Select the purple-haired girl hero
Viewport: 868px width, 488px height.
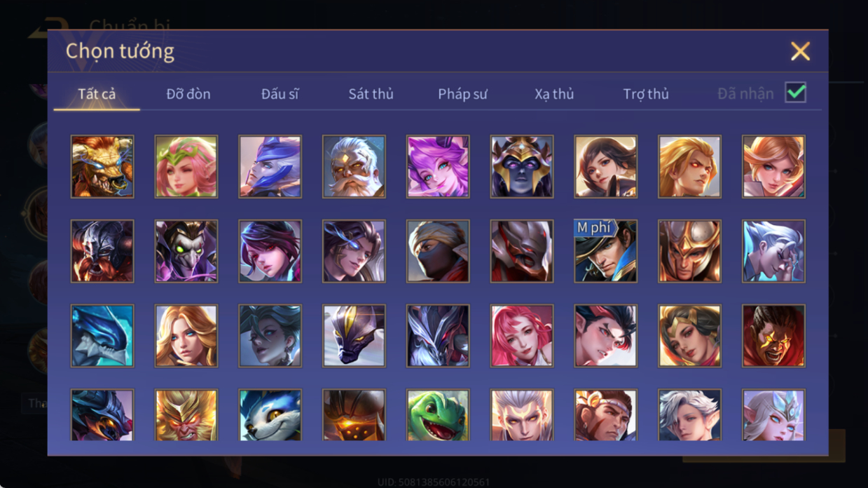(438, 167)
